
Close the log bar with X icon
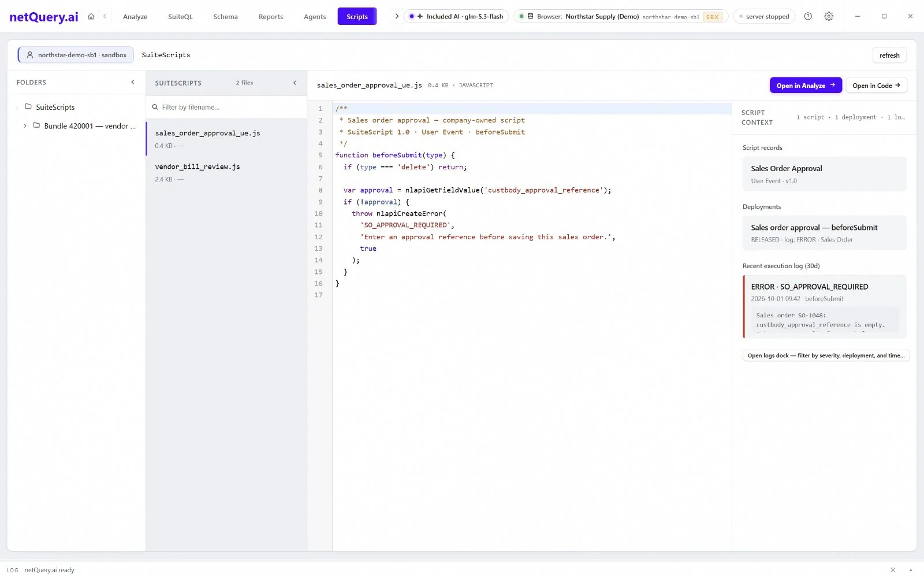pos(893,570)
